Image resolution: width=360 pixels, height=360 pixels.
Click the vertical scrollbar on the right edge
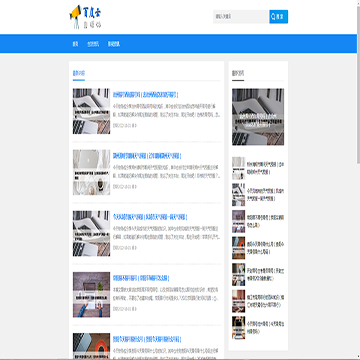(358, 179)
